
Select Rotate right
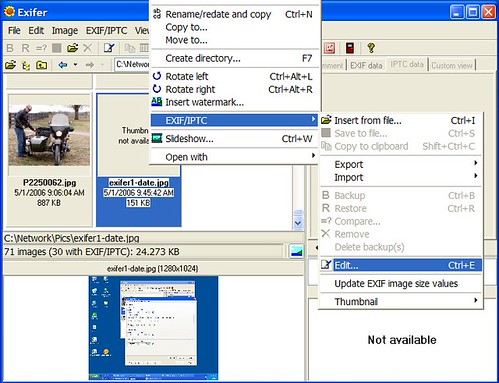tap(234, 89)
